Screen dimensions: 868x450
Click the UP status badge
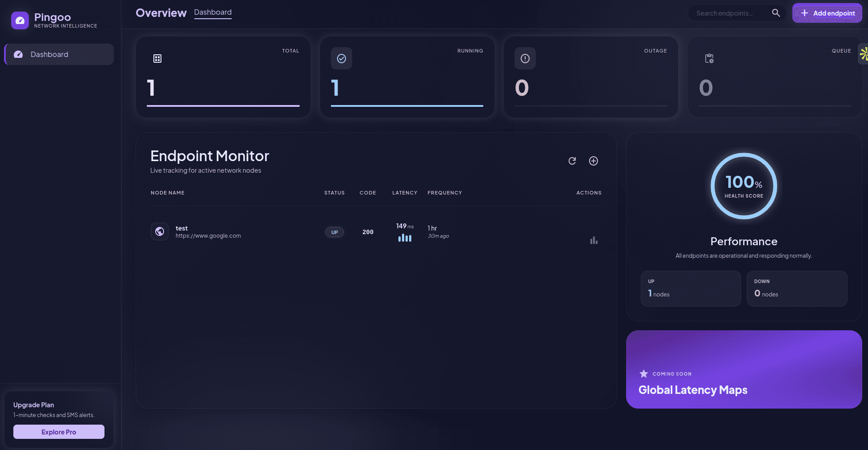pyautogui.click(x=334, y=232)
